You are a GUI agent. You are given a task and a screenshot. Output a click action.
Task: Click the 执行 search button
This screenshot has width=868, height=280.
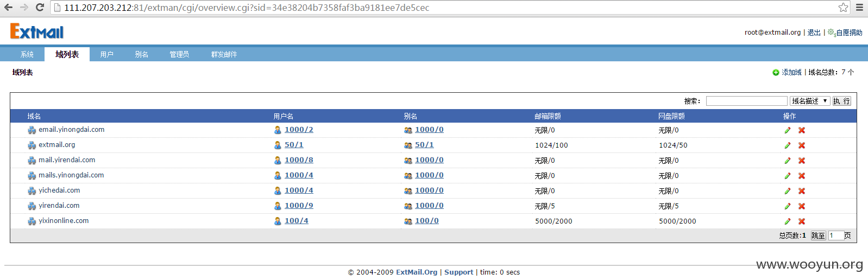(x=841, y=101)
